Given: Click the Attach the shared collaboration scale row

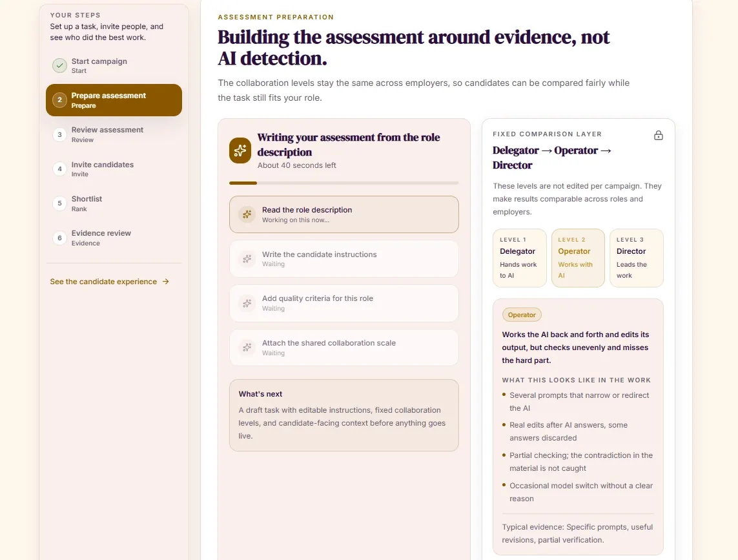Looking at the screenshot, I should pyautogui.click(x=344, y=347).
